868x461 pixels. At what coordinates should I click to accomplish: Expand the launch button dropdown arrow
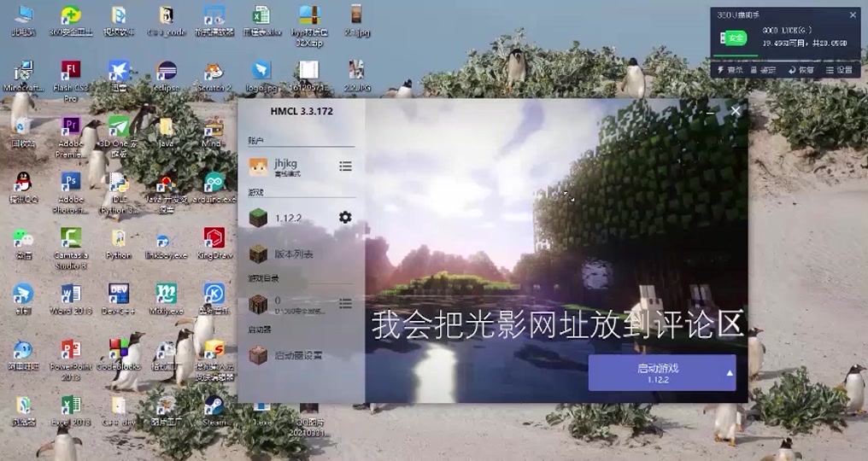[x=730, y=373]
